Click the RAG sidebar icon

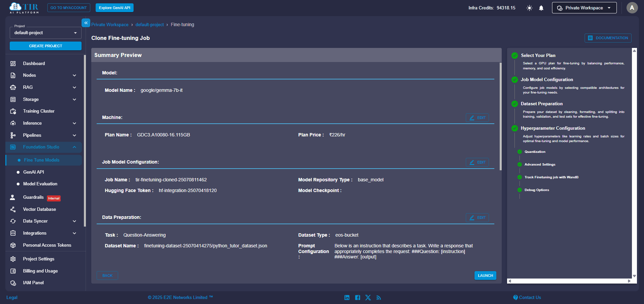(x=13, y=87)
